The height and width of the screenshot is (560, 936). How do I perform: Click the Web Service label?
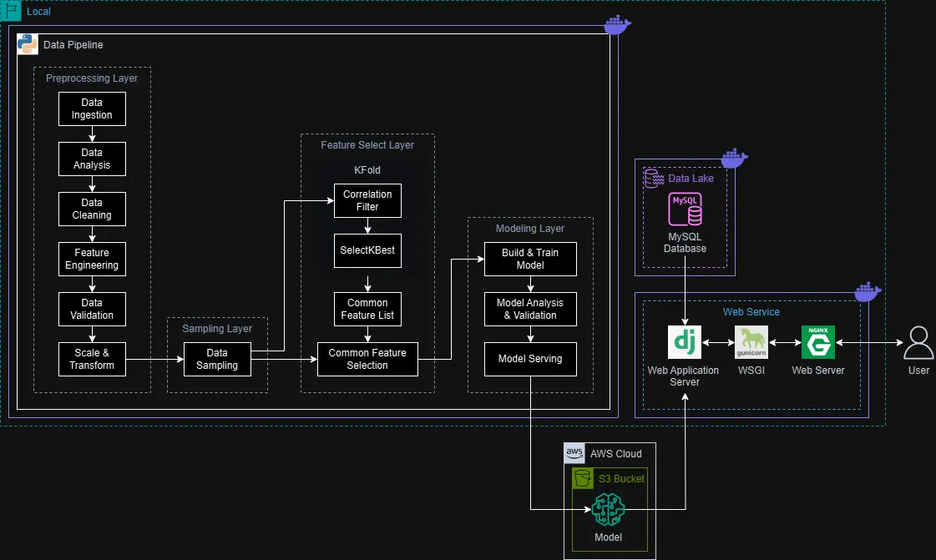[x=751, y=312]
